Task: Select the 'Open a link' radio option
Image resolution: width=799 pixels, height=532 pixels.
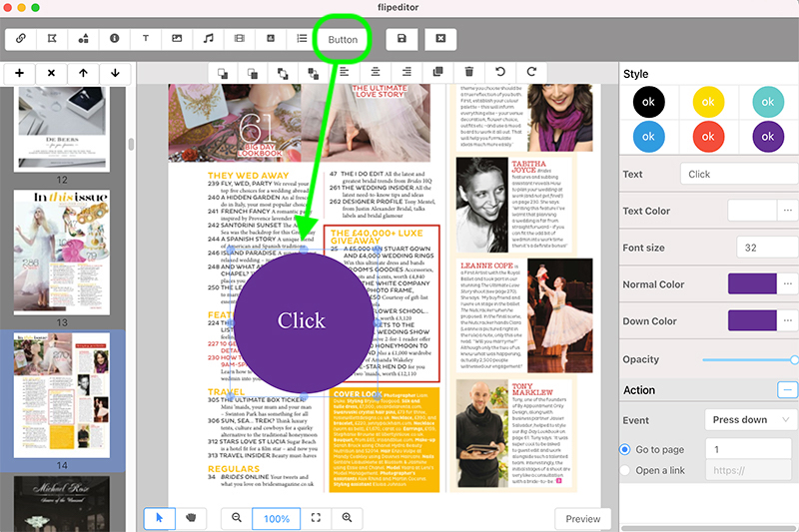Action: 625,470
